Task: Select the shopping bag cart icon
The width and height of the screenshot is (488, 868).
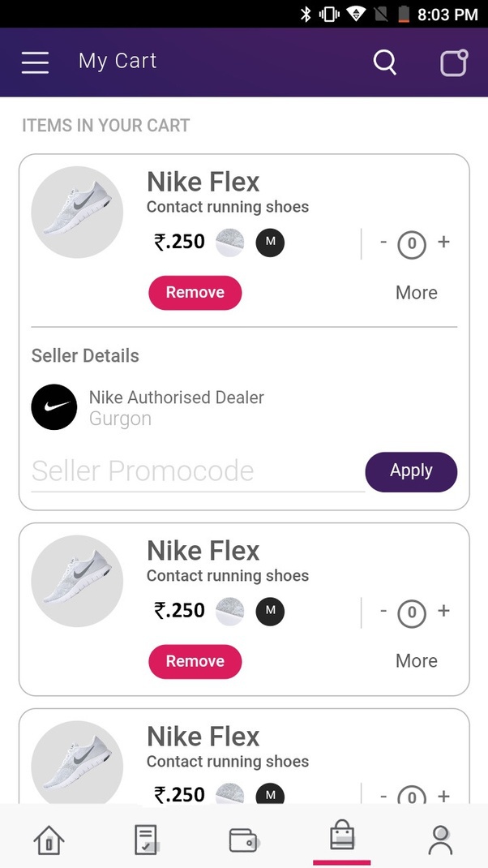Action: [341, 836]
